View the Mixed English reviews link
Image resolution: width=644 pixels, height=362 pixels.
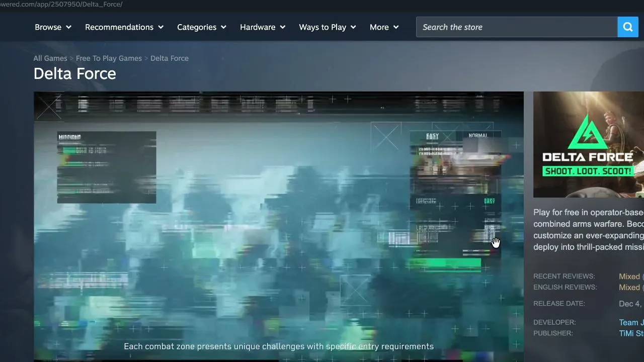pyautogui.click(x=629, y=288)
